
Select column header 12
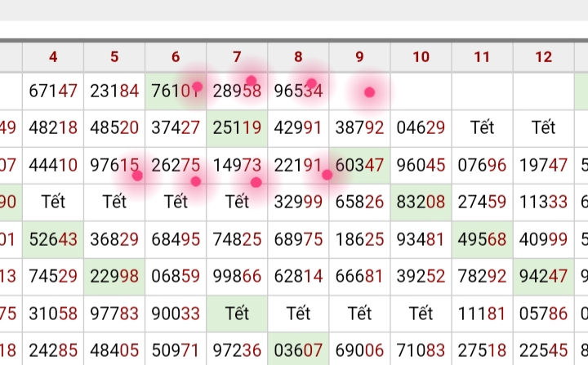[x=543, y=56]
